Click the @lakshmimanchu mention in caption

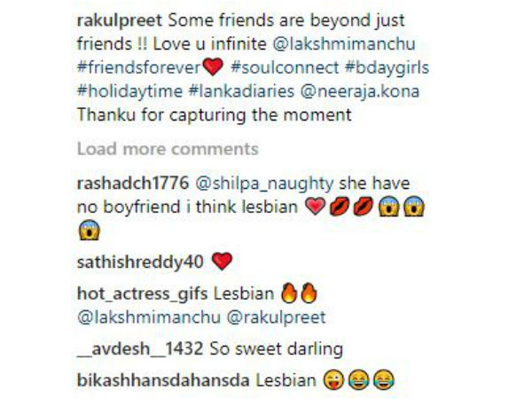coord(344,44)
